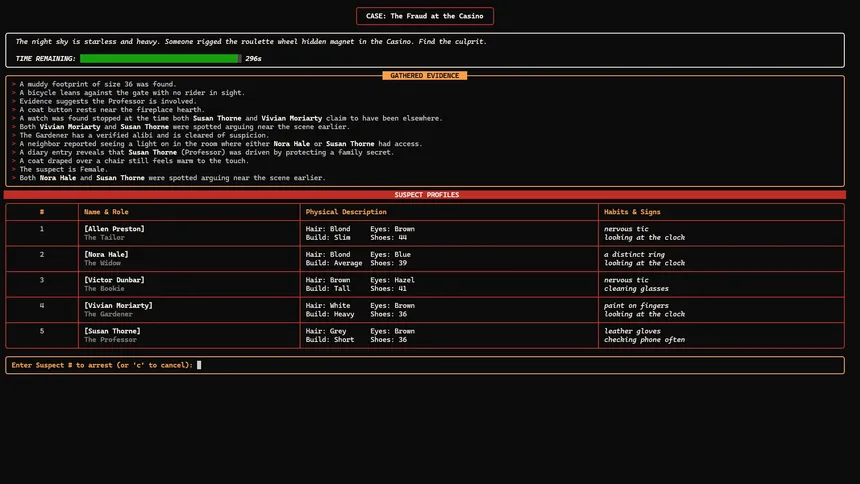
Task: Select Allen Preston's name in the table
Action: click(x=114, y=229)
